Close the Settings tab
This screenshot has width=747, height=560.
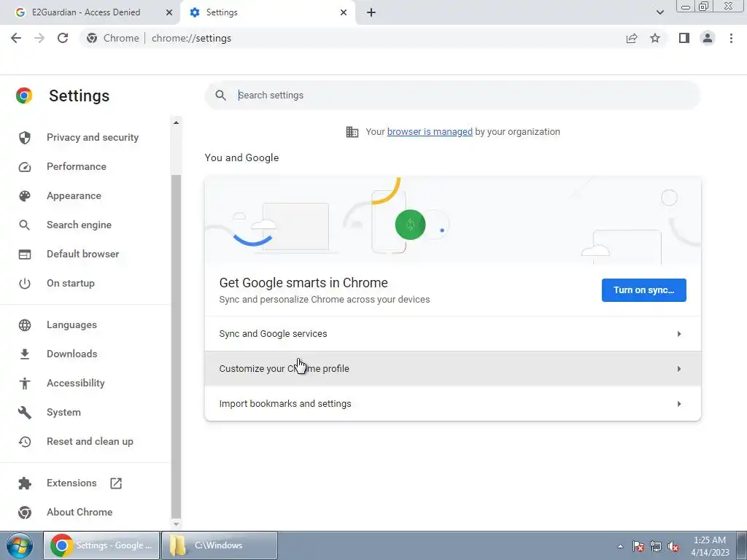coord(344,12)
